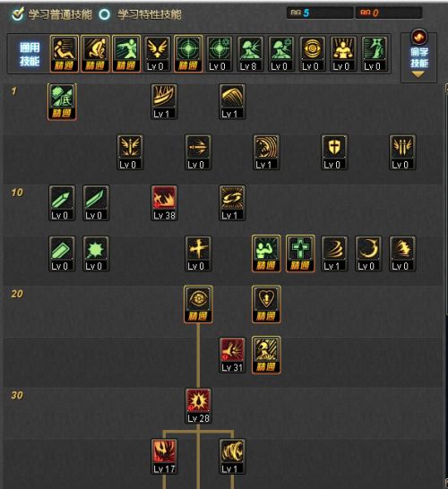The height and width of the screenshot is (489, 448).
Task: Expand the 偷学技能 dropdown arrow
Action: tap(418, 74)
